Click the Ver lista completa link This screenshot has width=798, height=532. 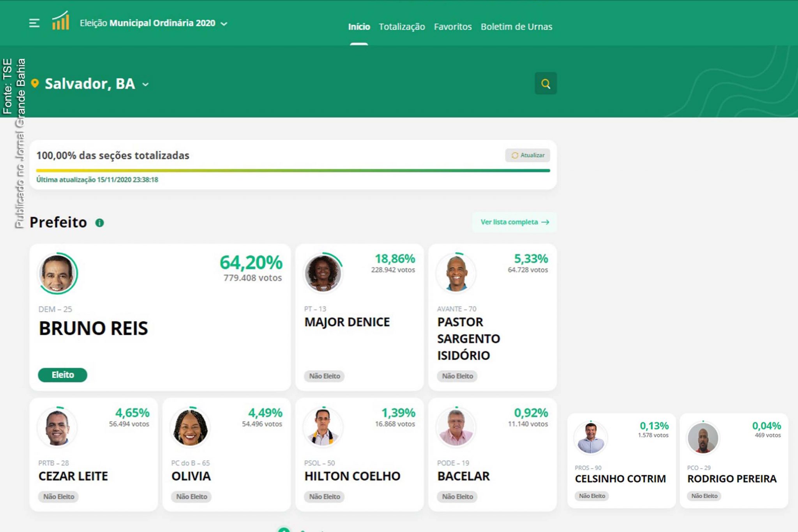[514, 222]
